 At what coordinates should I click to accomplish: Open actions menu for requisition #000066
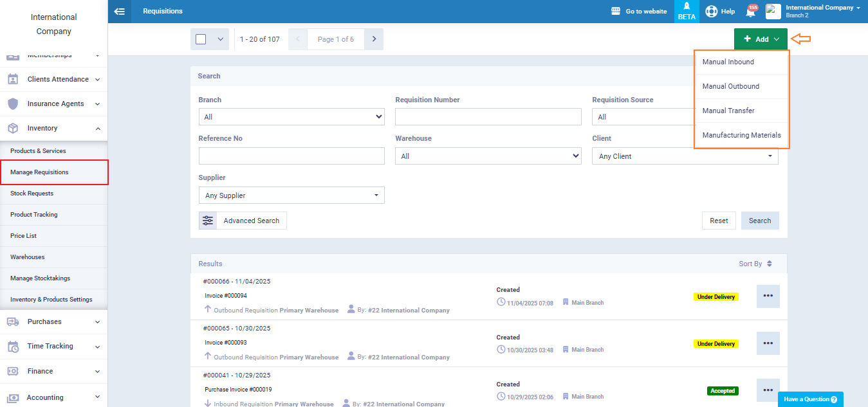(x=768, y=296)
